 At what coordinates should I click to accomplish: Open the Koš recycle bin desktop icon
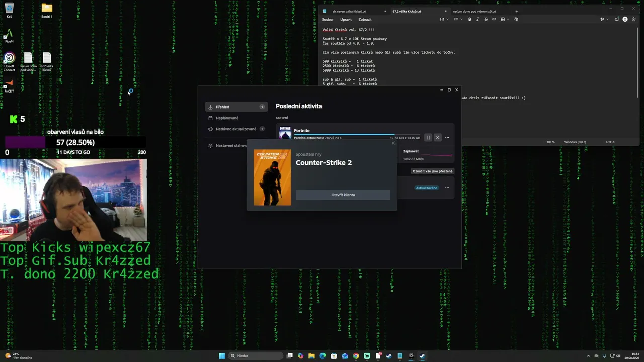[x=9, y=10]
